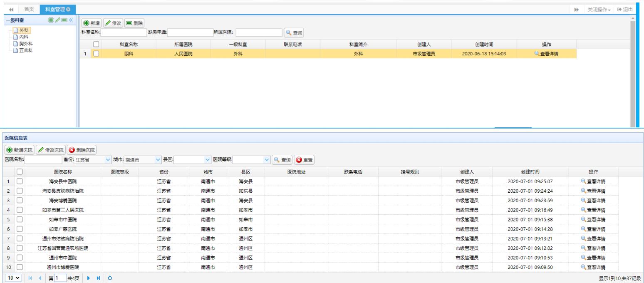
Task: Click the pencil edit icon in 一级科室 header
Action: coord(58,20)
